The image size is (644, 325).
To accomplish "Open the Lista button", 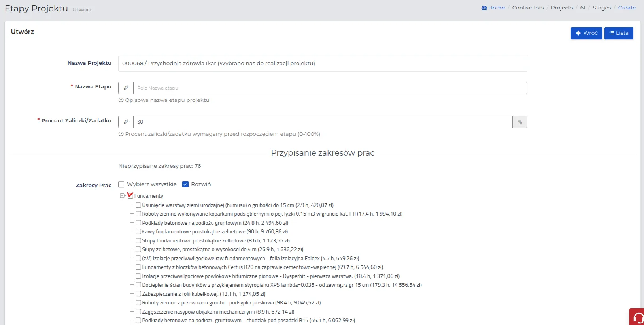I will click(618, 33).
